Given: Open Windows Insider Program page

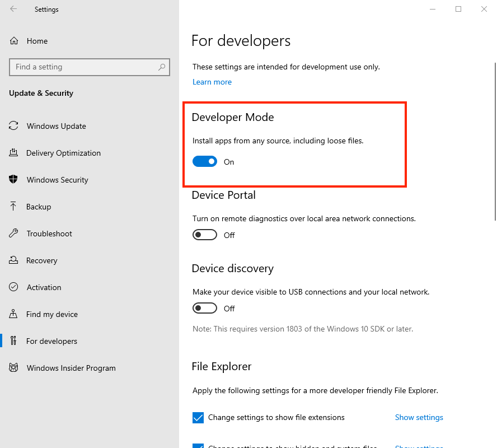Looking at the screenshot, I should pos(71,368).
